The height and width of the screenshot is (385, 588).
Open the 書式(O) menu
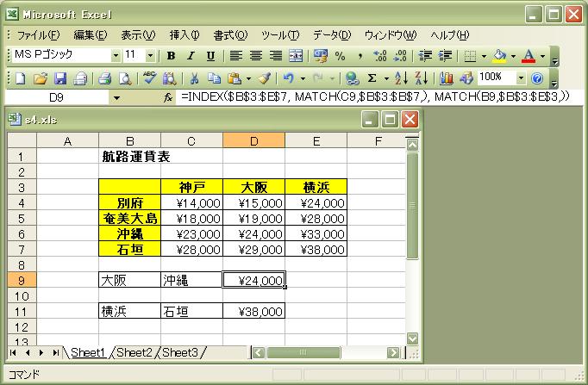tap(230, 35)
